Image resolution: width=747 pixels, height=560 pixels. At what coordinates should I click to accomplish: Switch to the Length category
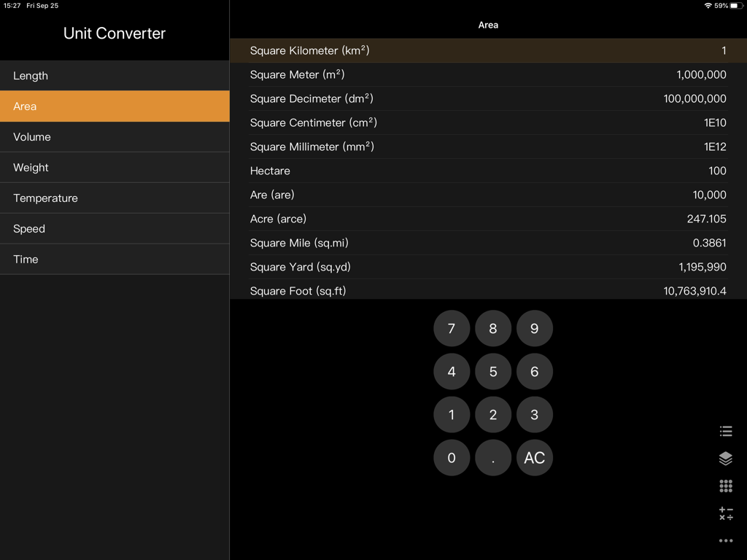115,75
